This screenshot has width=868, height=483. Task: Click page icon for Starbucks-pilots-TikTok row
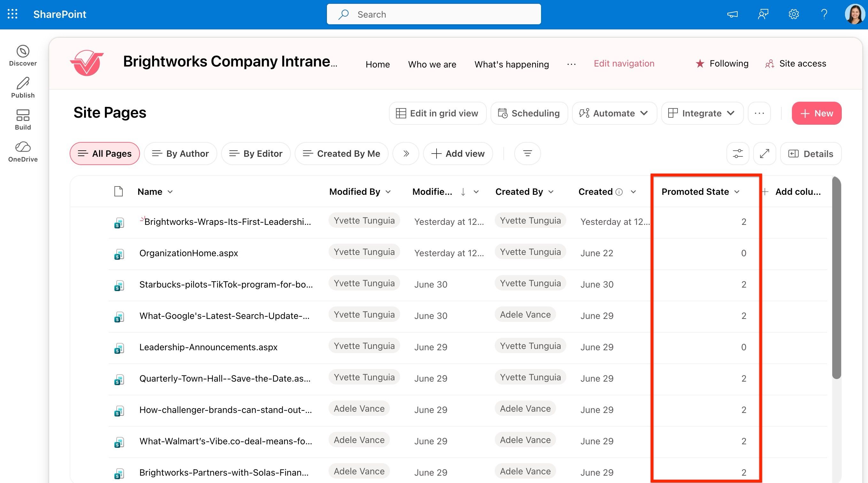point(119,285)
